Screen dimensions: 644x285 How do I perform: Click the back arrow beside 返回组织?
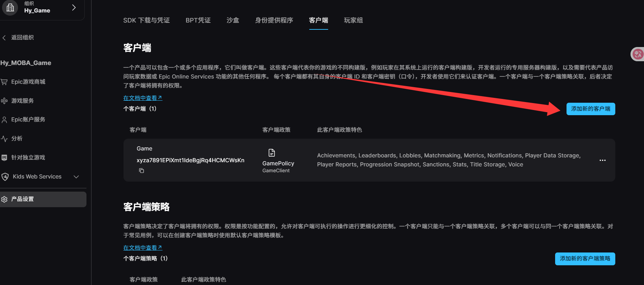4,38
